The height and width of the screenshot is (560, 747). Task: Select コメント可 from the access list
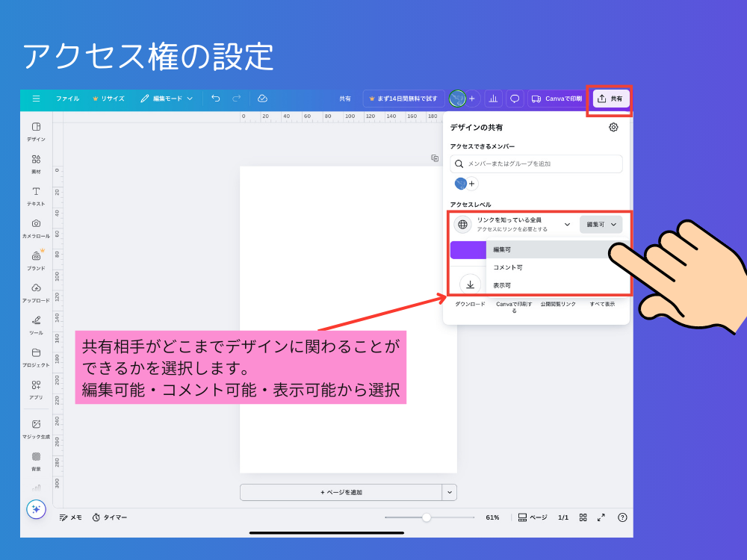[507, 267]
